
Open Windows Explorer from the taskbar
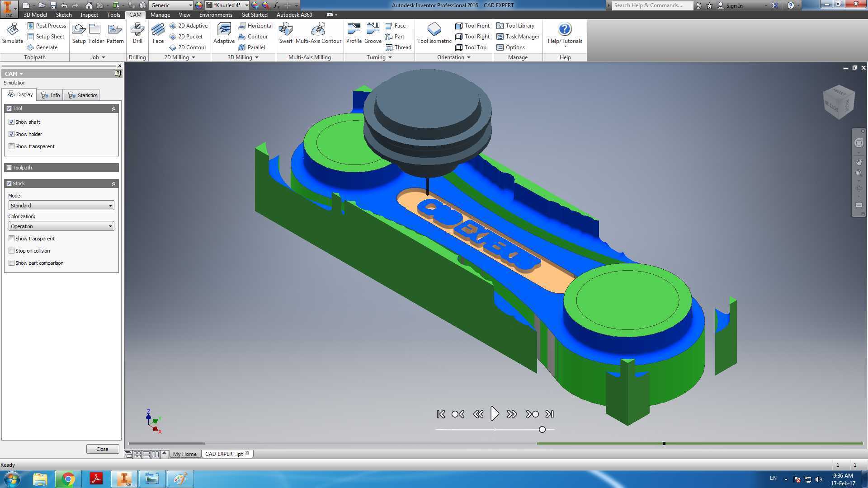40,479
